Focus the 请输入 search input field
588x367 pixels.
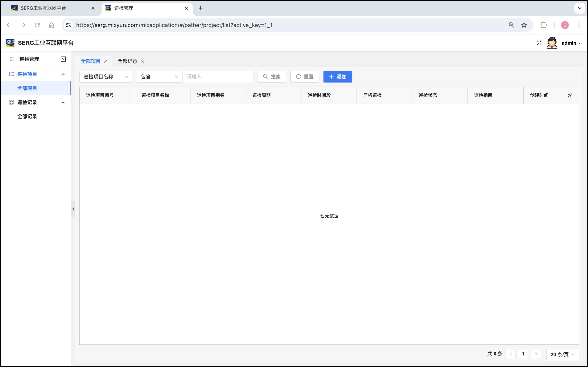pos(218,77)
